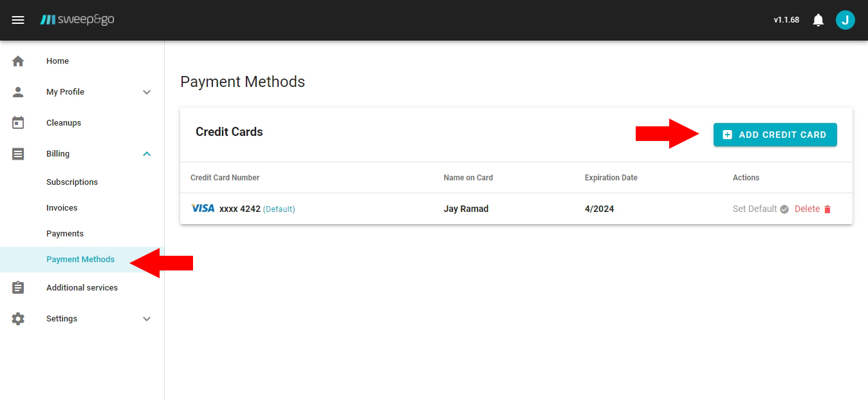Expand the Settings menu

coord(147,318)
